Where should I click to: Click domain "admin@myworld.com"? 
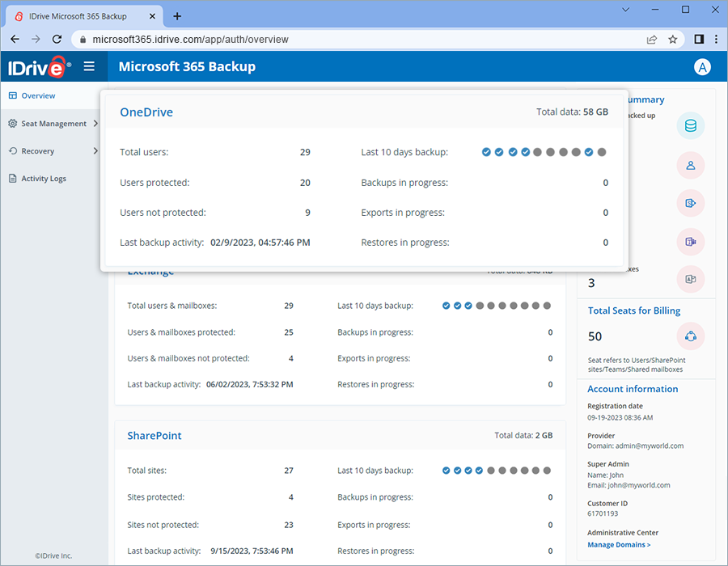tap(650, 446)
